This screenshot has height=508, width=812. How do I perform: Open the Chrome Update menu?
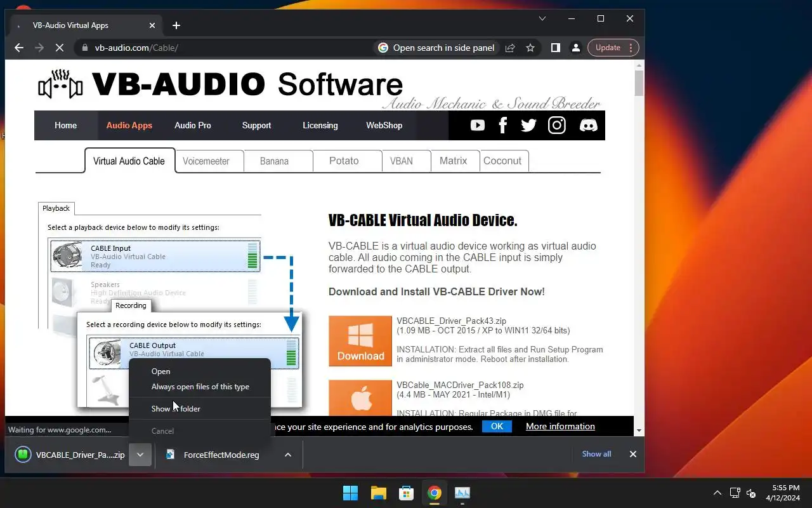click(613, 48)
